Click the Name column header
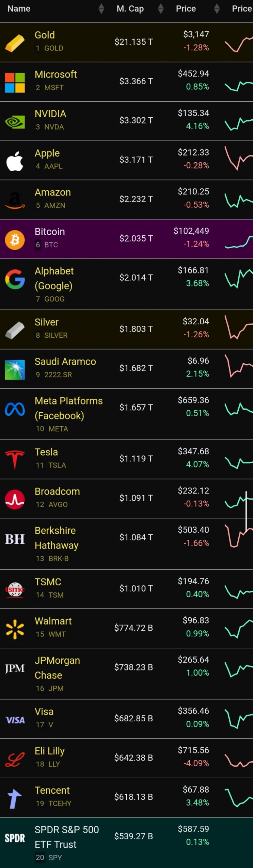Screen dimensions: 253x868 pyautogui.click(x=19, y=9)
